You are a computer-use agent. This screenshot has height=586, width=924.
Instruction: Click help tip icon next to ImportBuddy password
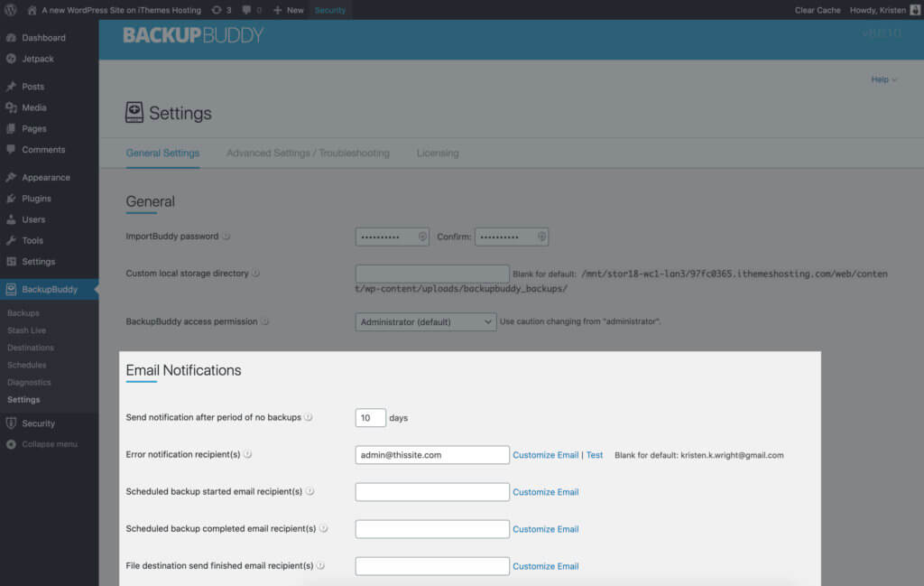tap(226, 237)
